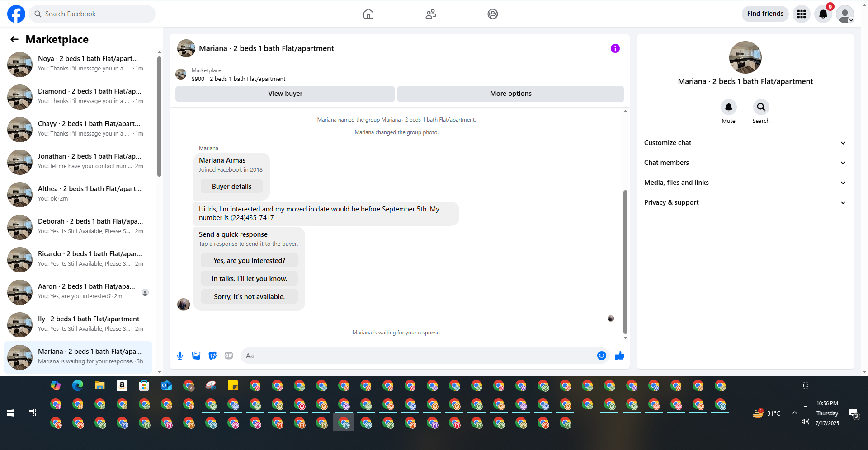Open Diamond apartment conversation
Image resolution: width=868 pixels, height=450 pixels.
(x=78, y=97)
